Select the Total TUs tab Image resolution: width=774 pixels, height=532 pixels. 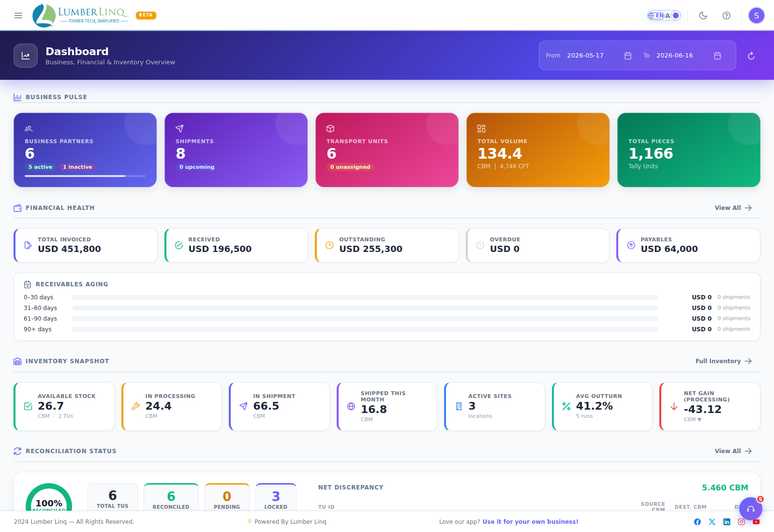113,498
